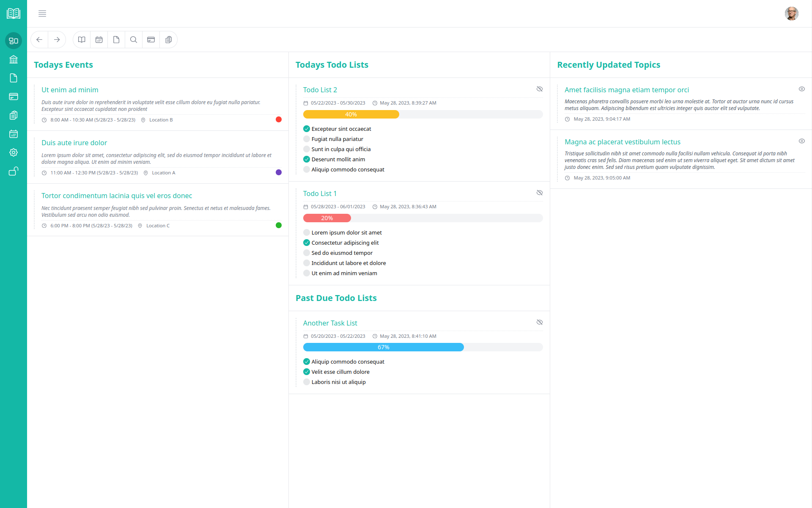This screenshot has width=812, height=508.
Task: Open the 'Ut enim ad minim' event
Action: (70, 90)
